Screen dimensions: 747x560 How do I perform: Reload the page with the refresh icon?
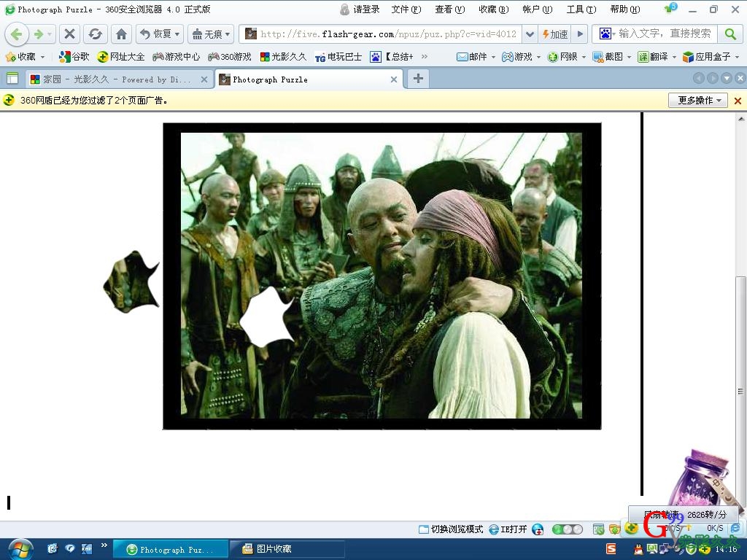(96, 34)
